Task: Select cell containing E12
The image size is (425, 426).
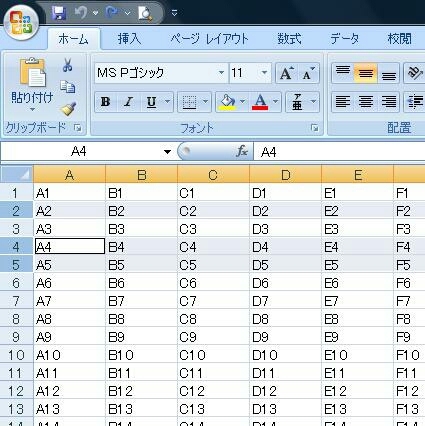Action: pyautogui.click(x=357, y=391)
